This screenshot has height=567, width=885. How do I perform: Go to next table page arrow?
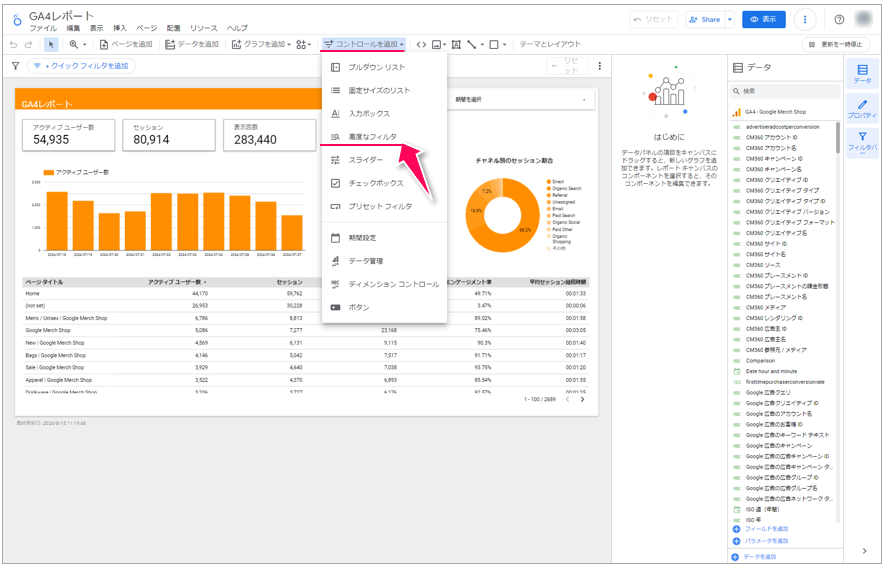tap(582, 399)
